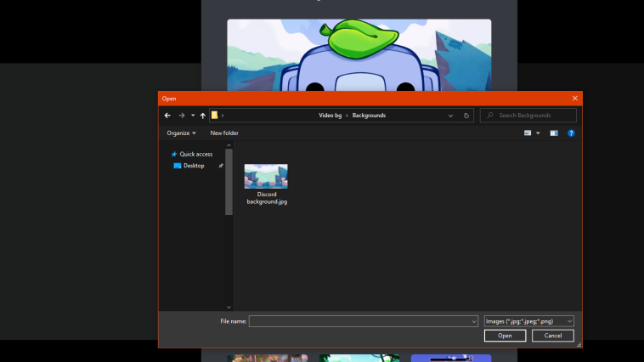The width and height of the screenshot is (644, 362).
Task: Click the search magnifier icon
Action: click(x=490, y=116)
